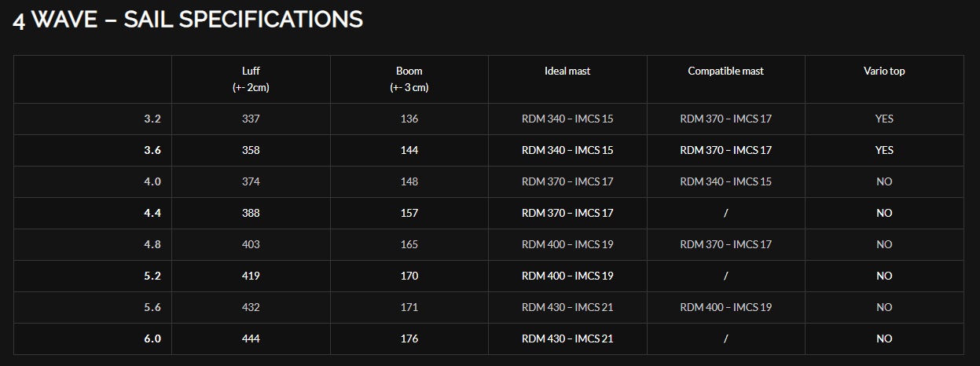Image resolution: width=980 pixels, height=366 pixels.
Task: Select the boom value 176
Action: [x=409, y=339]
